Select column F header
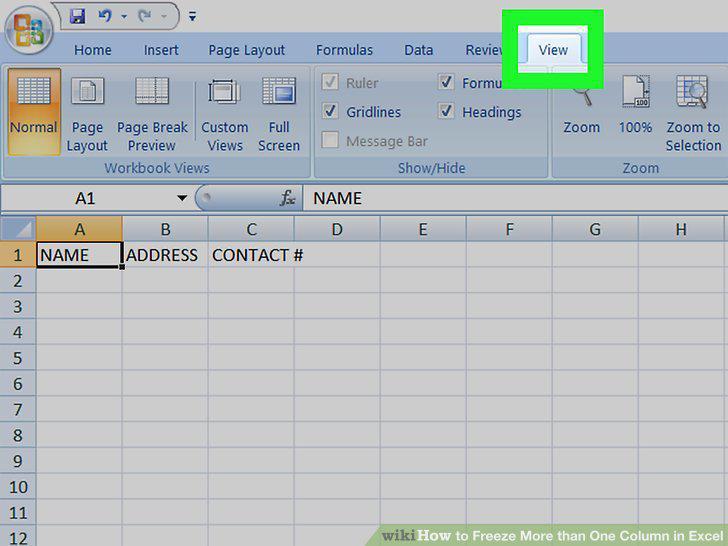This screenshot has height=546, width=728. click(509, 229)
